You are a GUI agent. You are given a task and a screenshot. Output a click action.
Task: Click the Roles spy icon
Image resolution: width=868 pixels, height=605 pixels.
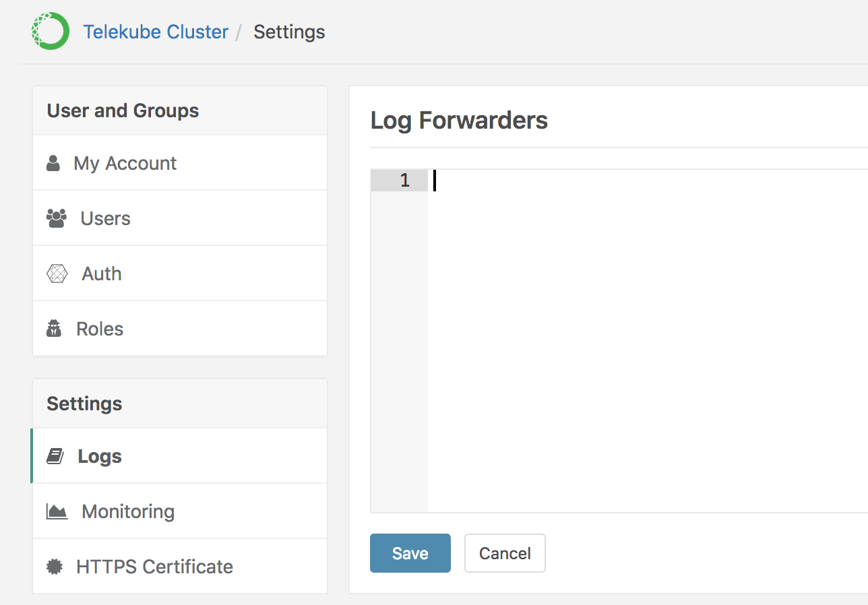pyautogui.click(x=54, y=329)
